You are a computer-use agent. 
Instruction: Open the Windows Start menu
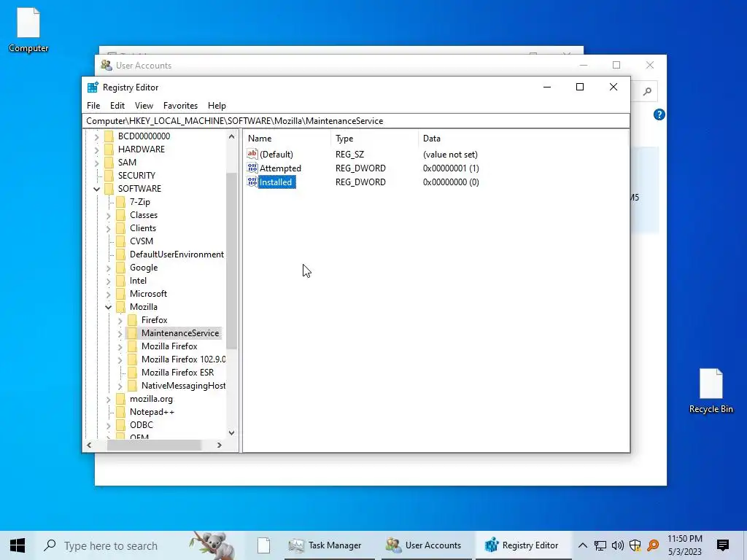point(18,545)
